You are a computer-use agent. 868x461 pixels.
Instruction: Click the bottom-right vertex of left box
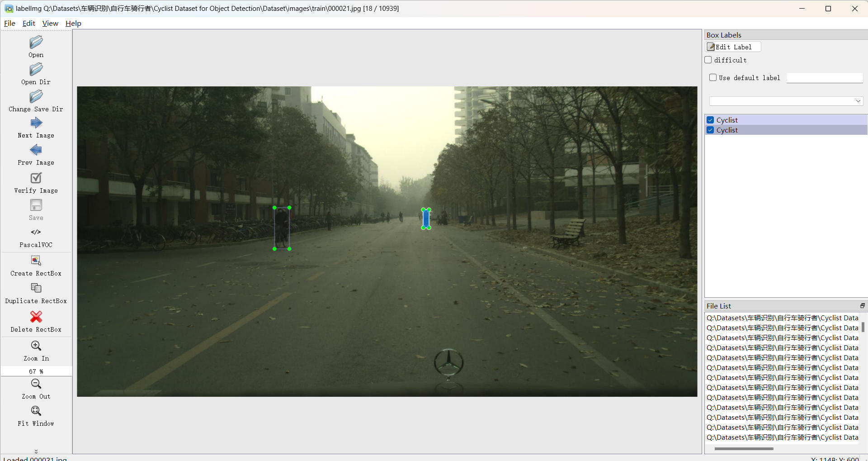289,249
